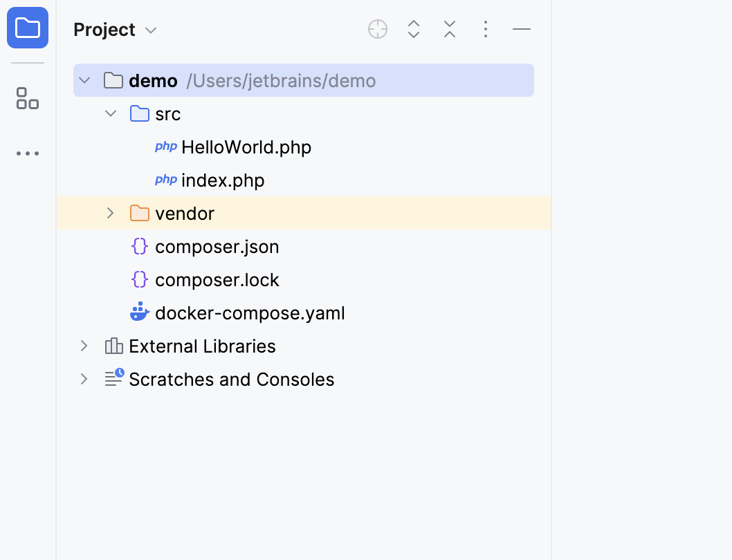This screenshot has height=560, width=732.
Task: Expand Scratches and Consoles node
Action: coord(84,379)
